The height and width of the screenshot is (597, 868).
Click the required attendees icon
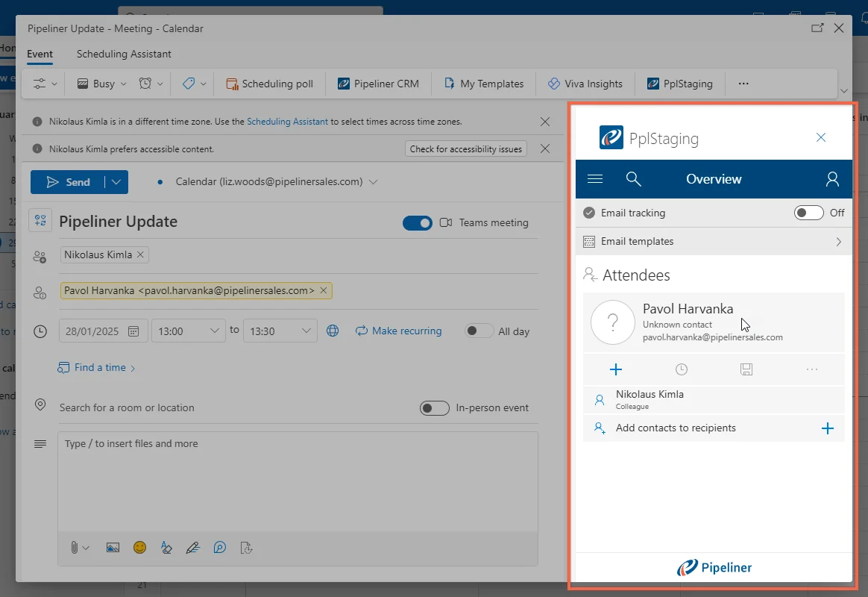[40, 257]
